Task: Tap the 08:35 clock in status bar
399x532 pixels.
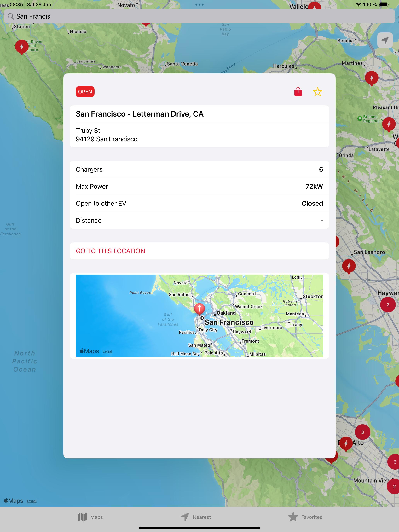Action: tap(16, 5)
